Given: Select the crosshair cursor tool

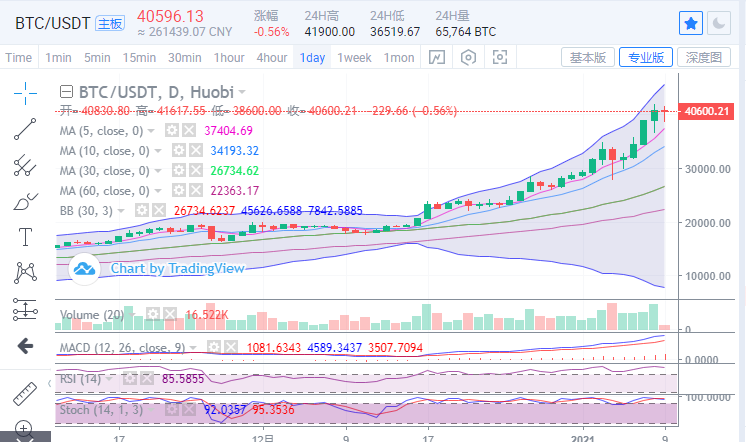Looking at the screenshot, I should [x=25, y=93].
